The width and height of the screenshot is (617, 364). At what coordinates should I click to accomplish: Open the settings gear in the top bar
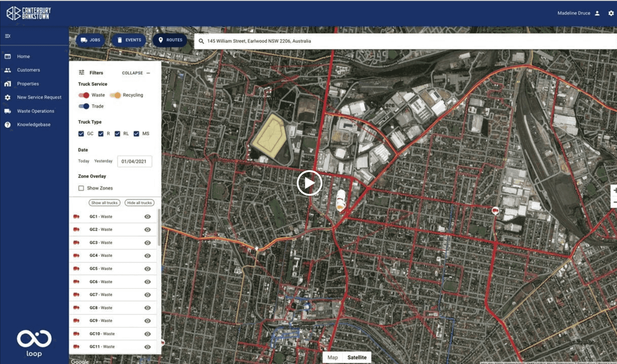point(611,13)
